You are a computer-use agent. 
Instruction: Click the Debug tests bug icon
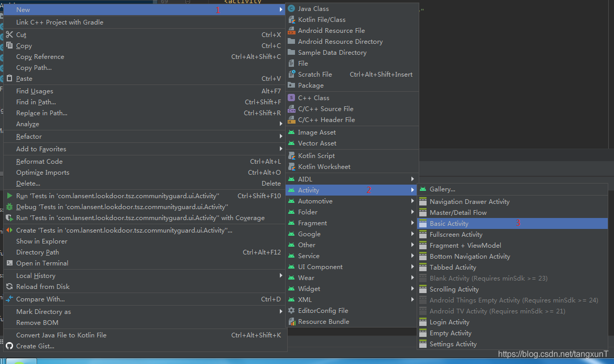[x=9, y=207]
